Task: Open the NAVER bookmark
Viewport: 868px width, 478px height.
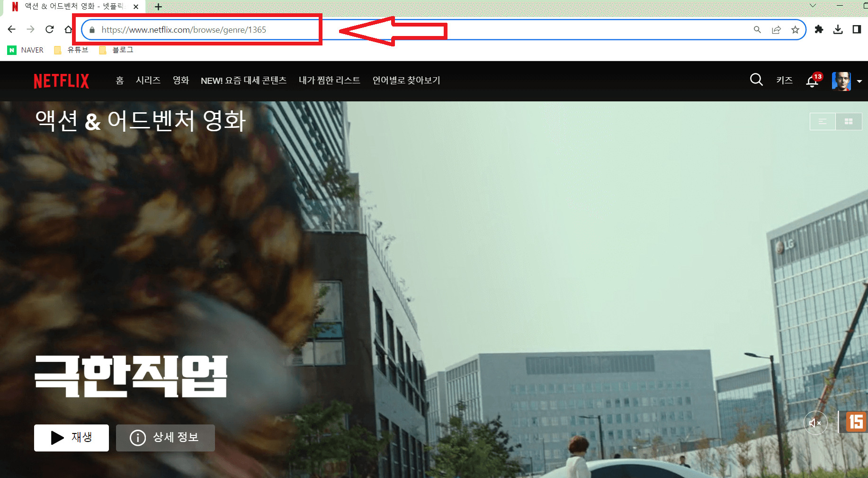Action: [25, 49]
